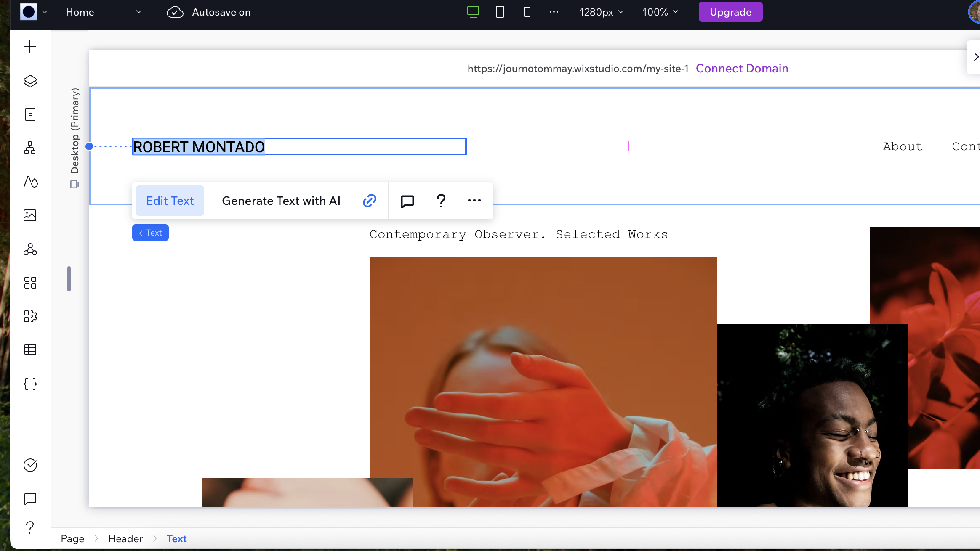Click the user avatar in top corner

[x=974, y=12]
